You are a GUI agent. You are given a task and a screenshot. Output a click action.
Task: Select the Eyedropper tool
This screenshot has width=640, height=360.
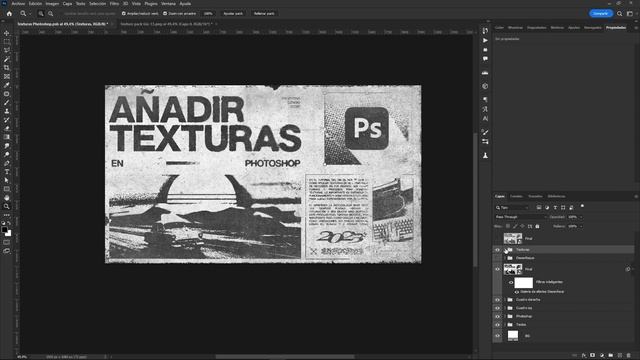(x=7, y=85)
